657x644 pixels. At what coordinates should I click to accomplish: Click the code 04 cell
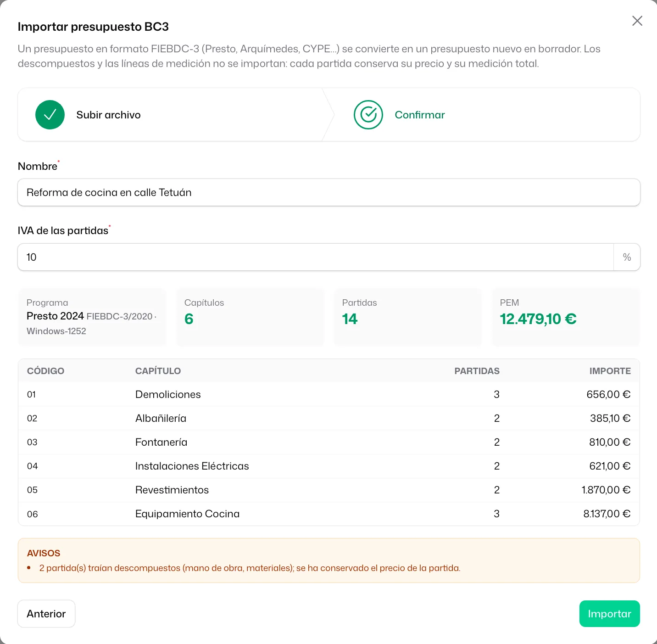pos(33,466)
